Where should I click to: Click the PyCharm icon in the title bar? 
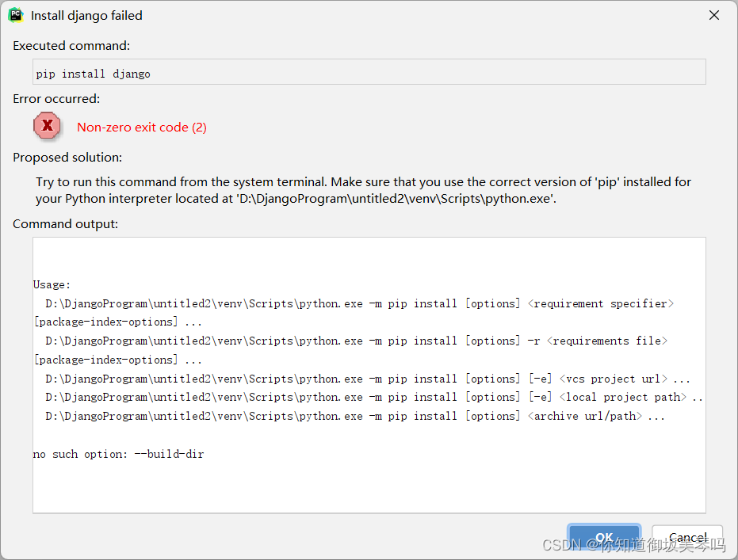coord(16,15)
